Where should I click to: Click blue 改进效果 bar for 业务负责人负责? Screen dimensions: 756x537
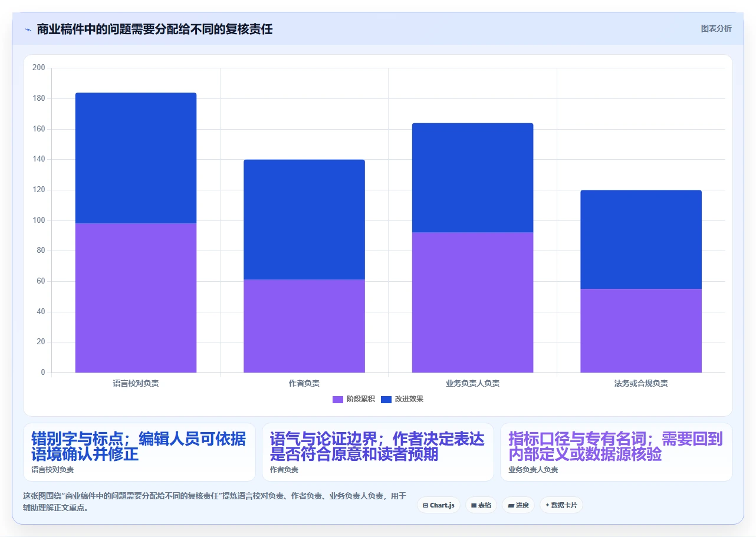(472, 177)
